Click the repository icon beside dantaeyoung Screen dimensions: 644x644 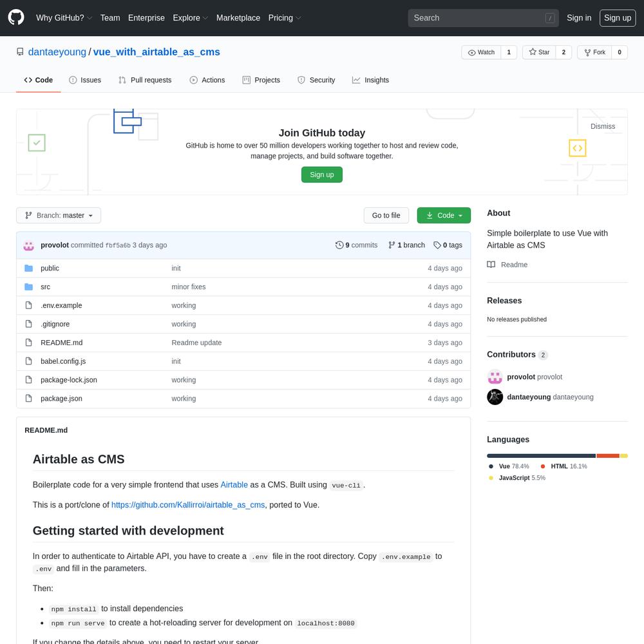(x=20, y=52)
